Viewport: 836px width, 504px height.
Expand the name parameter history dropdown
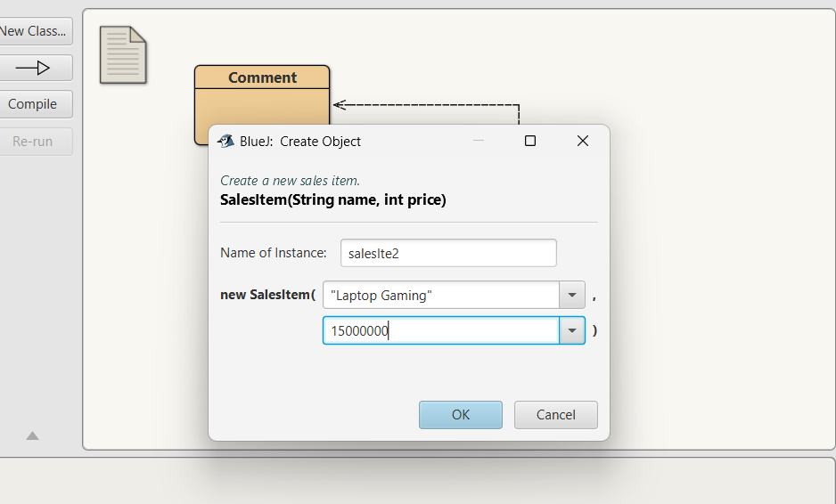[x=571, y=295]
